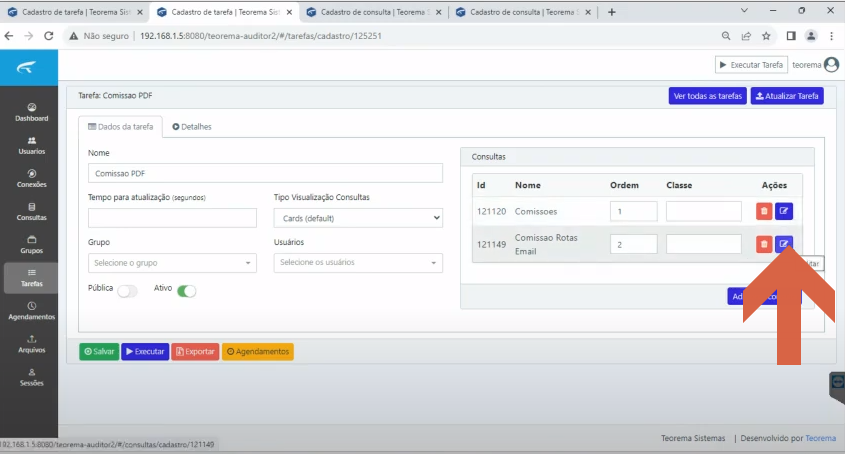Screen dimensions: 845x454
Task: Delete the Comissao Rotas Email row
Action: point(764,244)
